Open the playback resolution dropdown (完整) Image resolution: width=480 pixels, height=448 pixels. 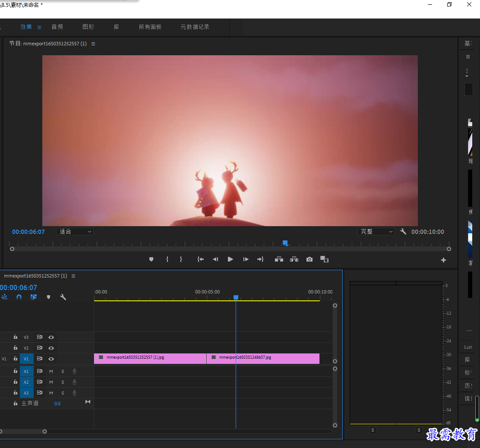pos(376,232)
